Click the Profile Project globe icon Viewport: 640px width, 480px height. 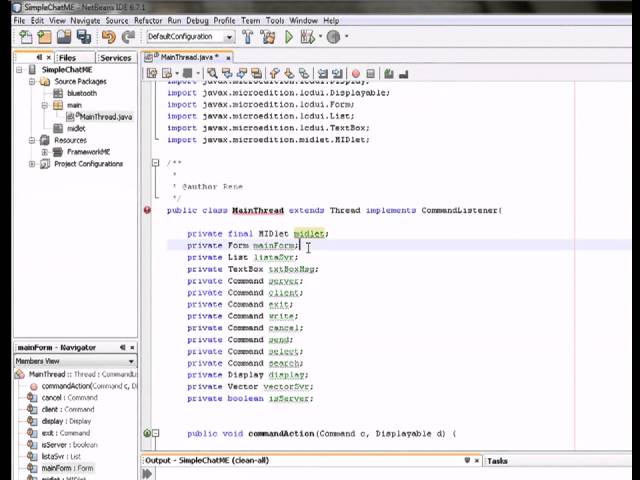tap(333, 37)
